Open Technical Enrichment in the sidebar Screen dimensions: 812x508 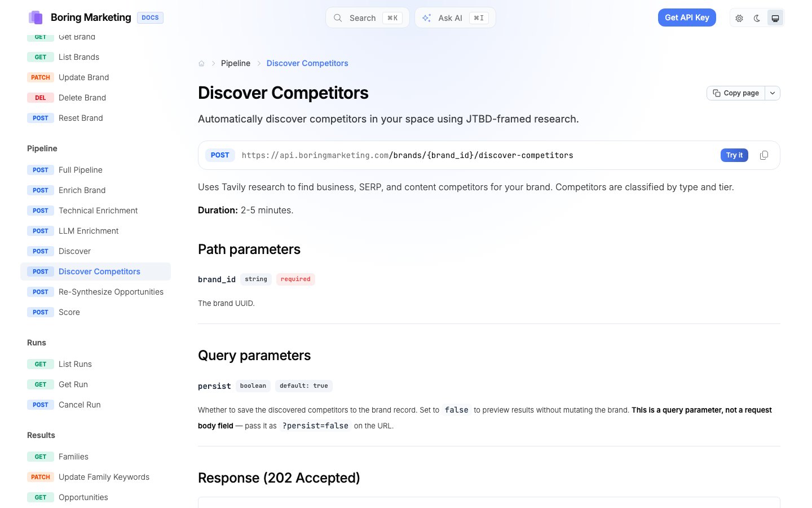96,211
